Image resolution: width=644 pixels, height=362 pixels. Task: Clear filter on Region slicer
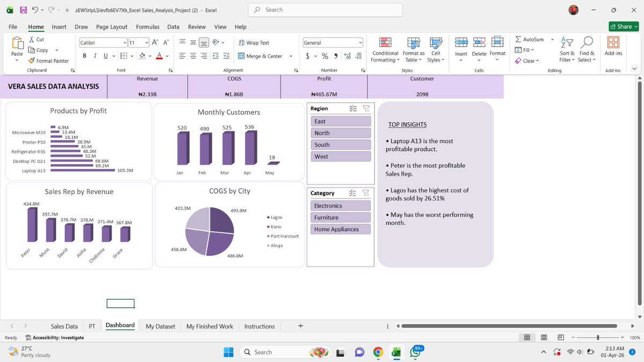point(366,108)
